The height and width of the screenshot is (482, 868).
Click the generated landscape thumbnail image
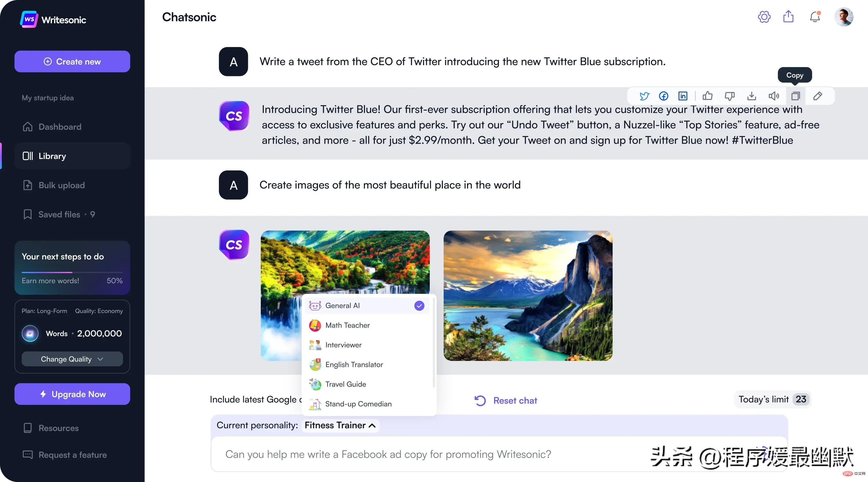click(528, 296)
